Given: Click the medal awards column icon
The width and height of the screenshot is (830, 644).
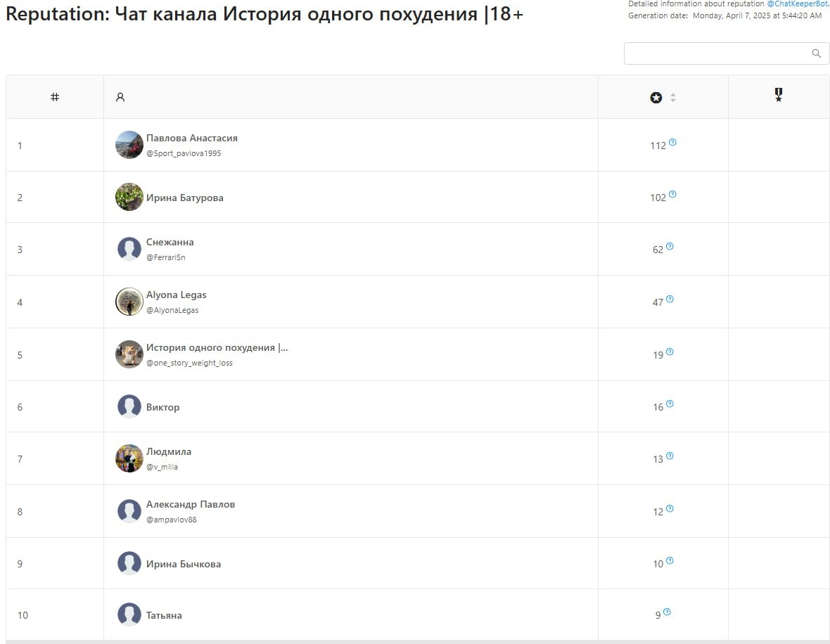Looking at the screenshot, I should point(778,95).
